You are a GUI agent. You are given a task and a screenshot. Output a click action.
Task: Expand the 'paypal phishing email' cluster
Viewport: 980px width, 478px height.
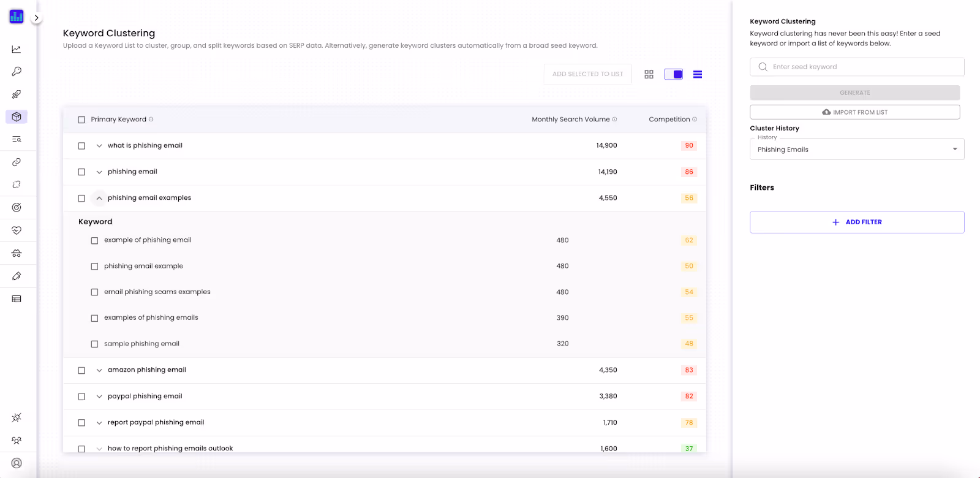point(99,396)
